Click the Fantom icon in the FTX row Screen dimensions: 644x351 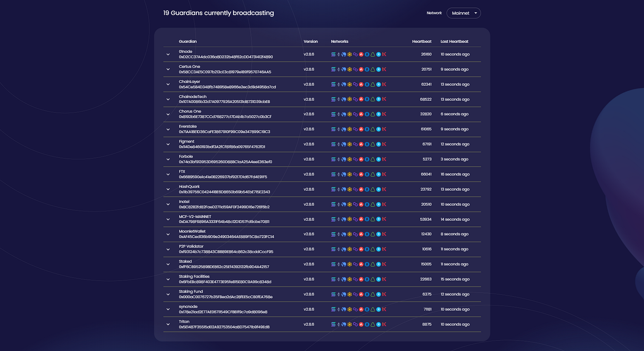[379, 175]
